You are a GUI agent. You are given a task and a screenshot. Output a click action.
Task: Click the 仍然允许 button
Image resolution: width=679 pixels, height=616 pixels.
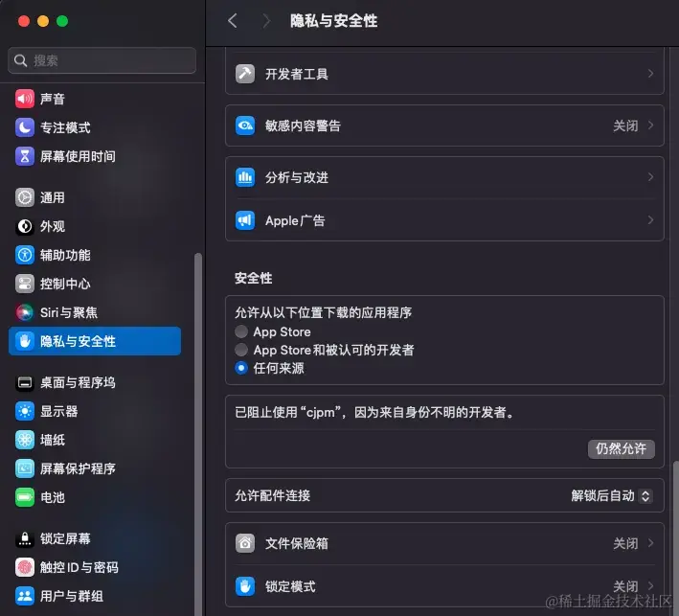tap(621, 448)
